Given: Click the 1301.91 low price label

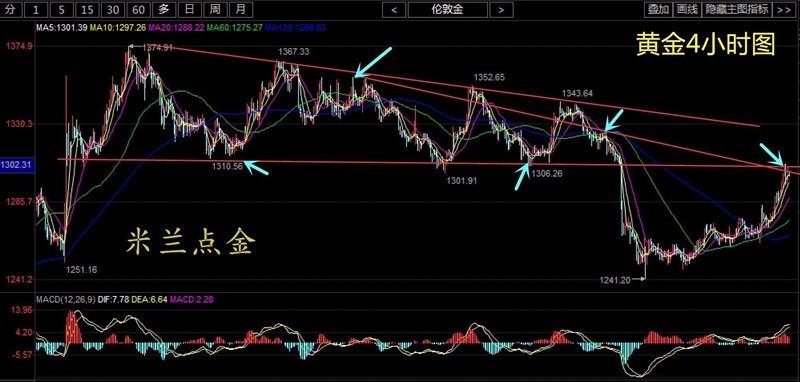Looking at the screenshot, I should pyautogui.click(x=462, y=180).
